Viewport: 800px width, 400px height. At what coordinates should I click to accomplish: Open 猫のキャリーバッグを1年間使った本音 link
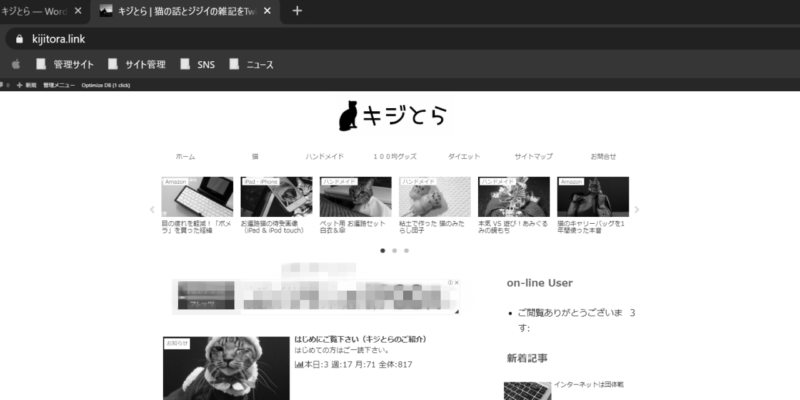tap(591, 227)
